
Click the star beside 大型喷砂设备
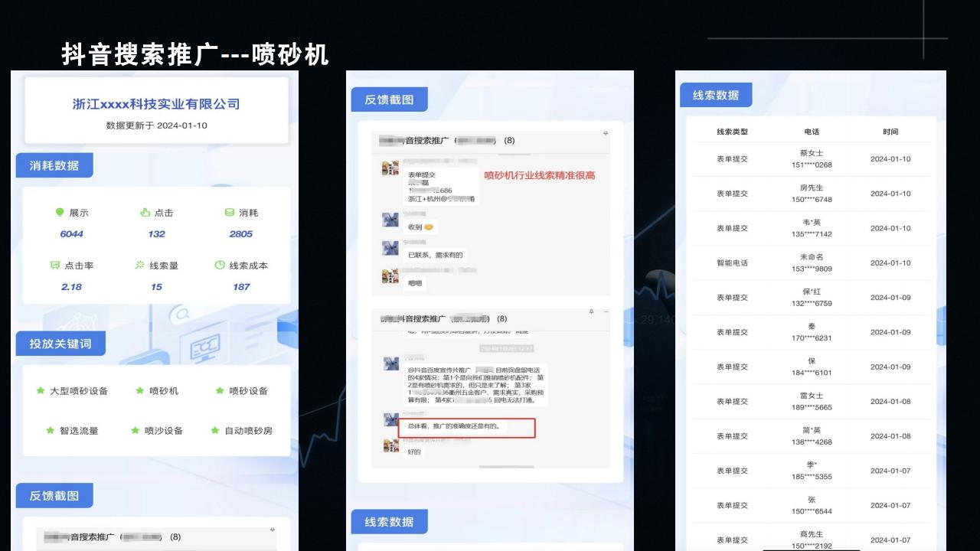pyautogui.click(x=41, y=390)
